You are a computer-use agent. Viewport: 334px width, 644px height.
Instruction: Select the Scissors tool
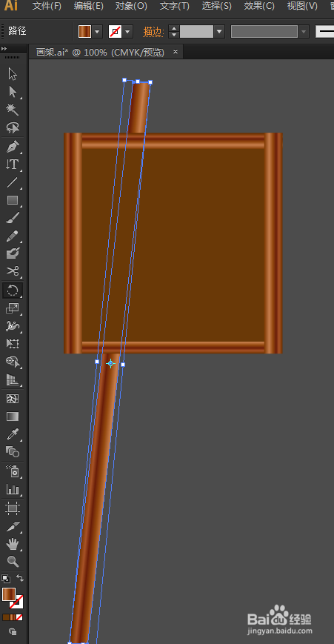pyautogui.click(x=13, y=271)
